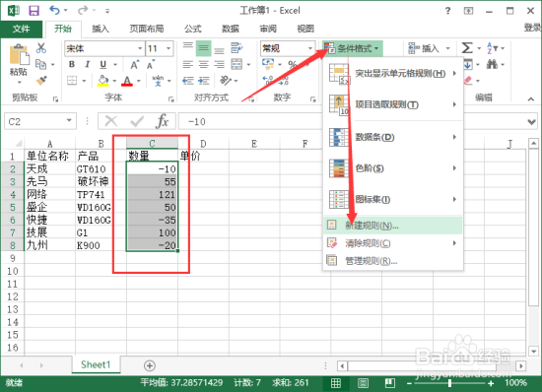Open 突出显示单元格规则 submenu
The height and width of the screenshot is (392, 542).
tap(393, 74)
